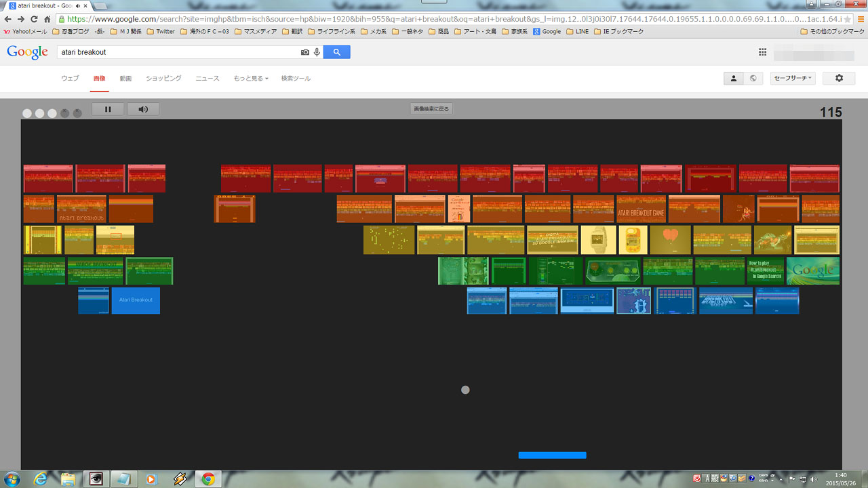Click the blue paddle
The image size is (868, 488).
pyautogui.click(x=553, y=455)
